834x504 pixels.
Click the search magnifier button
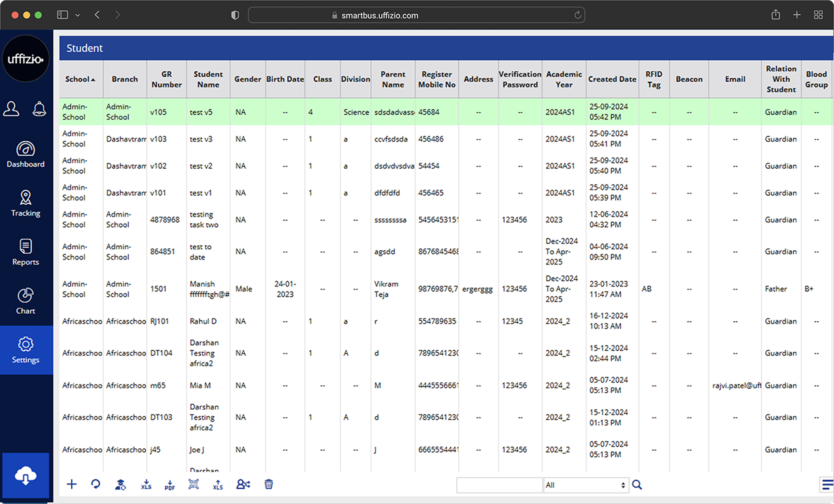637,485
